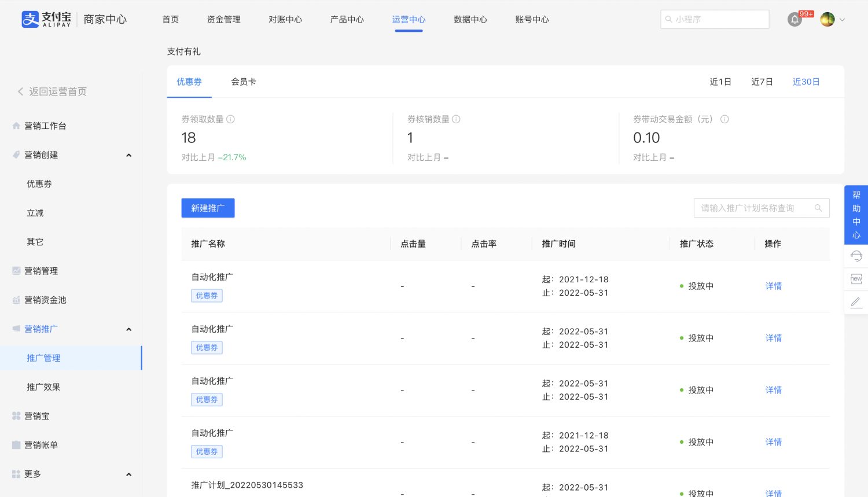This screenshot has height=497, width=868.
Task: Click the 99+ notification badge
Action: pyautogui.click(x=806, y=14)
